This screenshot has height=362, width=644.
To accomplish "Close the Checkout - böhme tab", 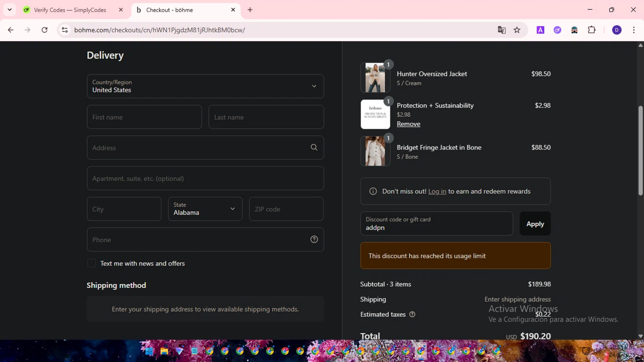I will pos(233,9).
